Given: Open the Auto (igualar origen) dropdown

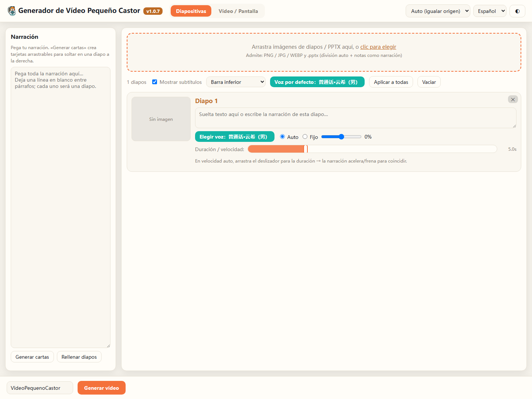Looking at the screenshot, I should tap(438, 11).
